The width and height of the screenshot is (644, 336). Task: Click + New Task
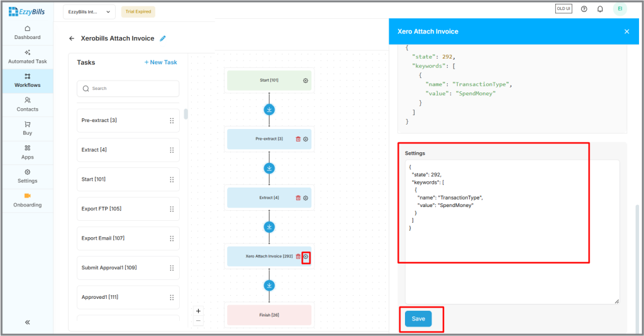[x=160, y=62]
